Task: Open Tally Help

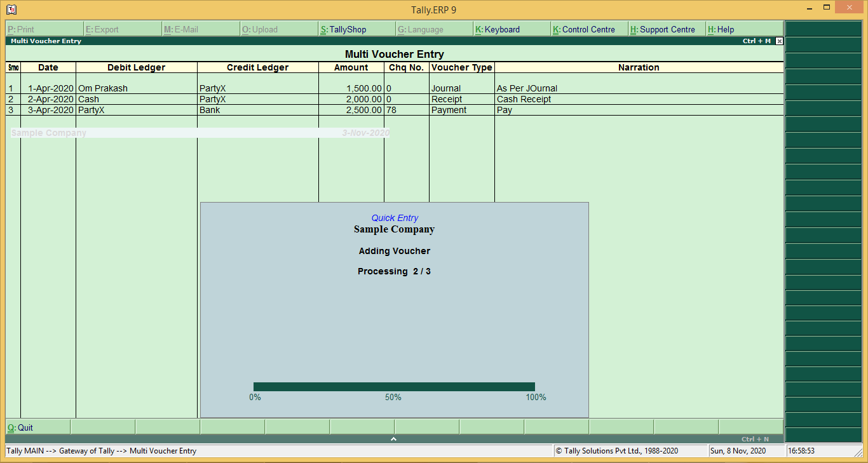Action: point(724,29)
